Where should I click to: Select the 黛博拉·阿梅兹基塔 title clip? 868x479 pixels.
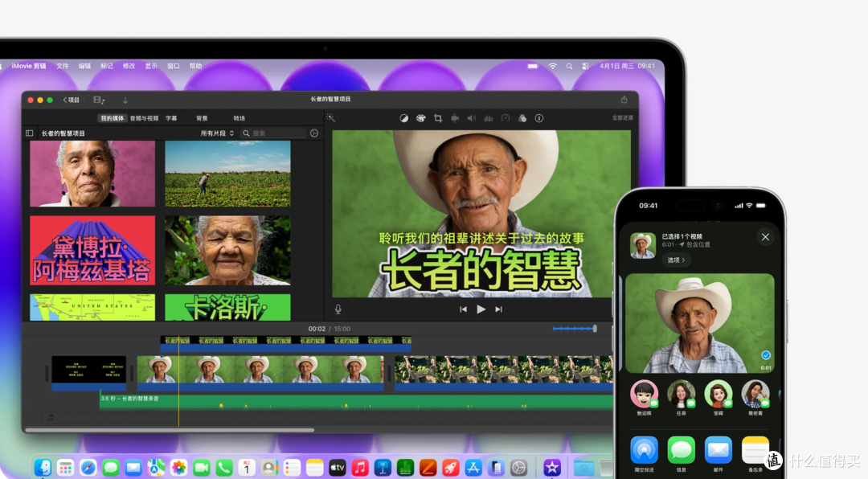point(92,250)
